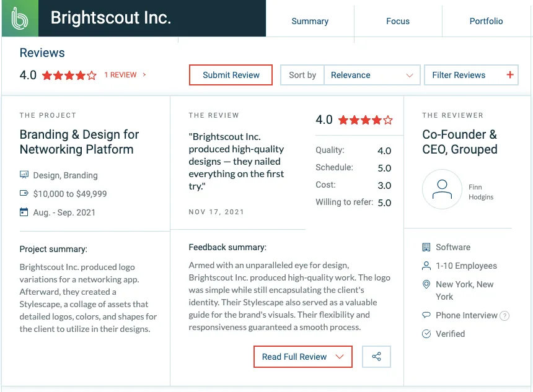Click the Phone Interview help question-mark icon
The width and height of the screenshot is (533, 392).
(504, 316)
